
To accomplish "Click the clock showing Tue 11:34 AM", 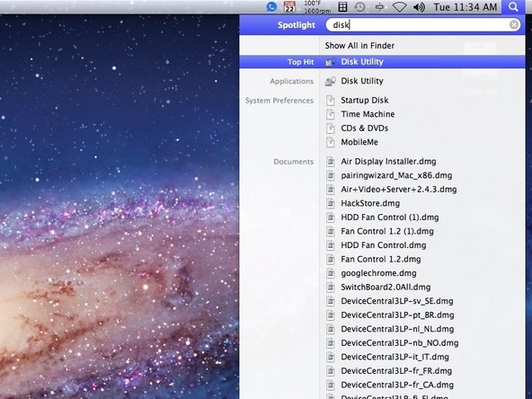I will (x=465, y=7).
